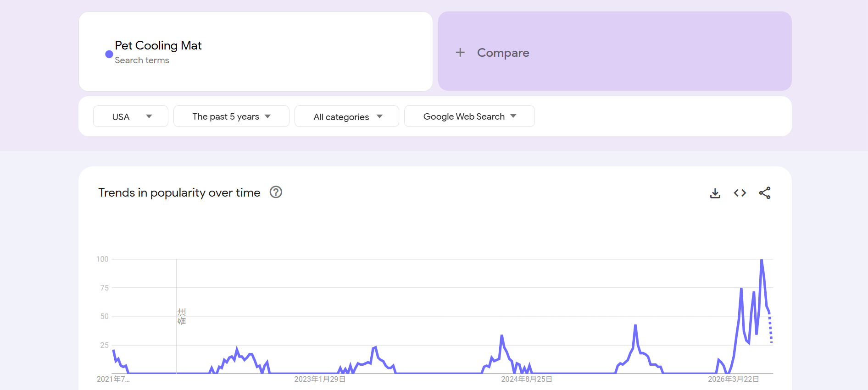Viewport: 868px width, 390px height.
Task: Click the Trends in popularity over time heading
Action: click(x=179, y=192)
